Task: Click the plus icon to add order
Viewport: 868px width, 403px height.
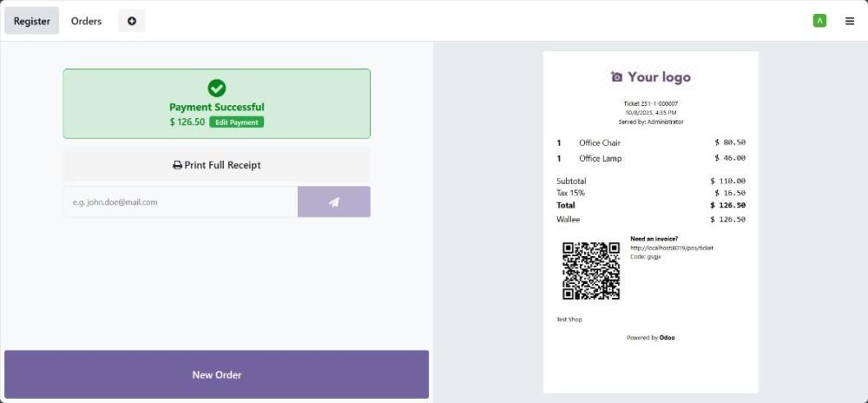Action: click(132, 21)
